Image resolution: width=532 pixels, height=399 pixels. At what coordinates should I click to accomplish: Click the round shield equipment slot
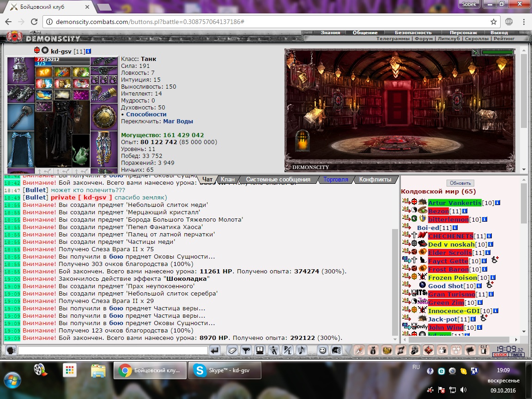point(104,117)
